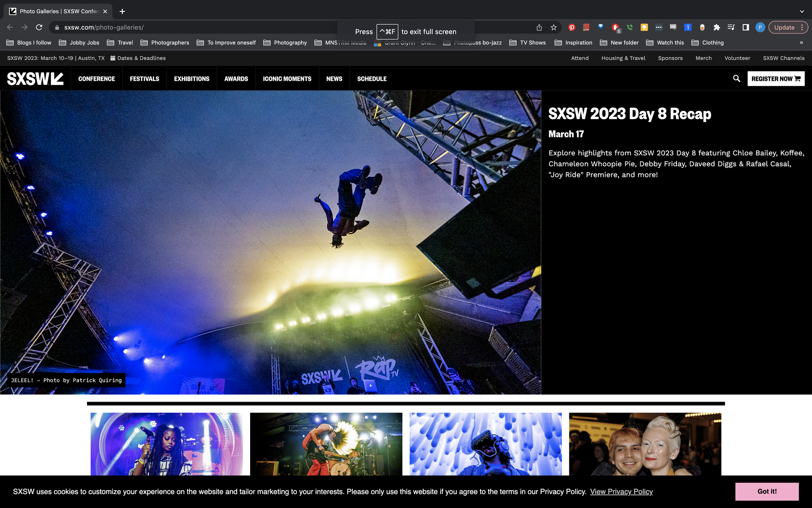Open the Extensions puzzle-piece menu

coord(717,27)
